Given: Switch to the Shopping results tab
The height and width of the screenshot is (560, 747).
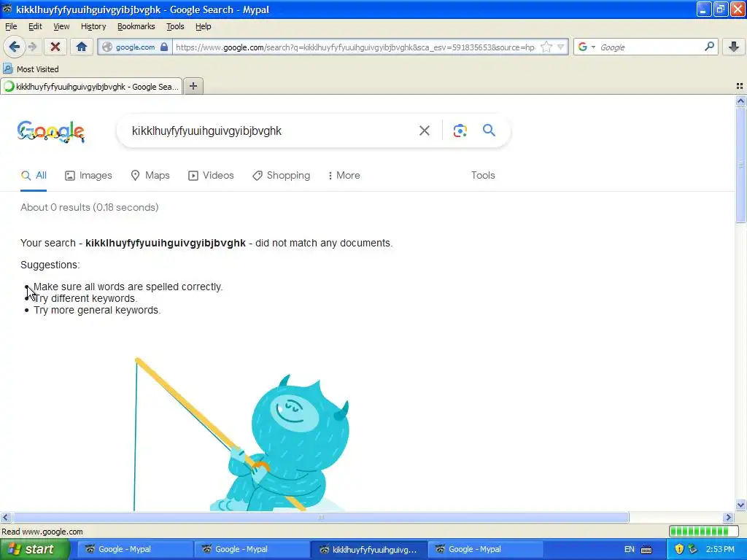Looking at the screenshot, I should (281, 175).
